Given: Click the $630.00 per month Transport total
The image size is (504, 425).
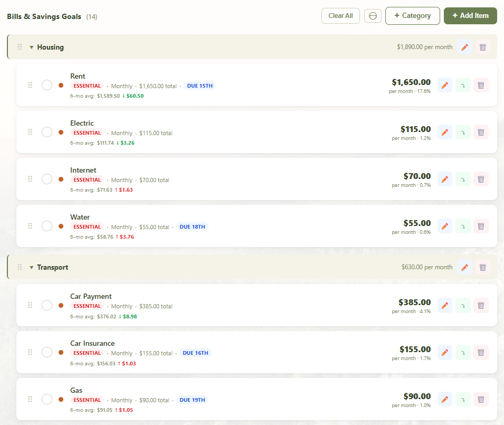Looking at the screenshot, I should (427, 267).
